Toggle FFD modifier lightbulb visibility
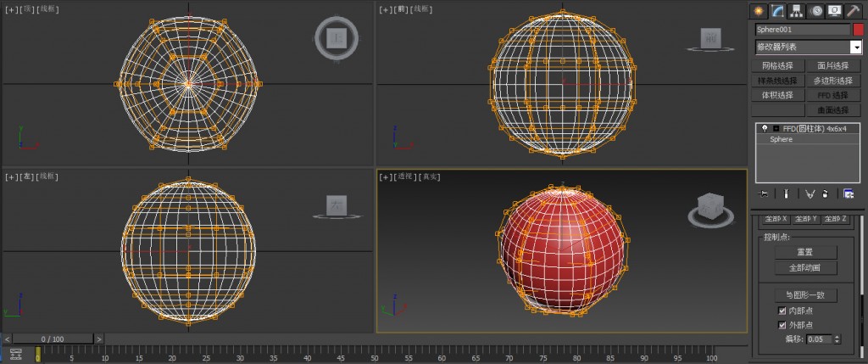The image size is (868, 364). tap(765, 128)
